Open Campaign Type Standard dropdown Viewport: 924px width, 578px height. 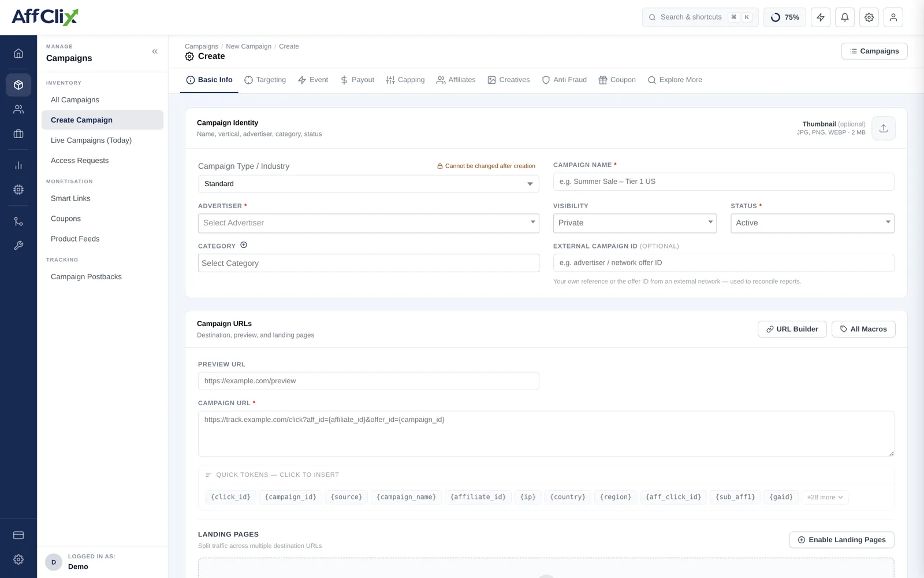click(368, 184)
